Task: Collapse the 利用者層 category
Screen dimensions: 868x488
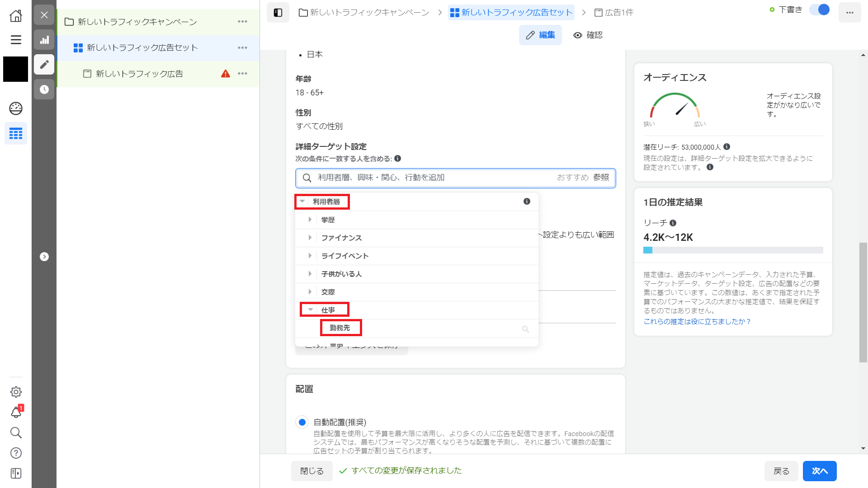Action: [x=302, y=202]
